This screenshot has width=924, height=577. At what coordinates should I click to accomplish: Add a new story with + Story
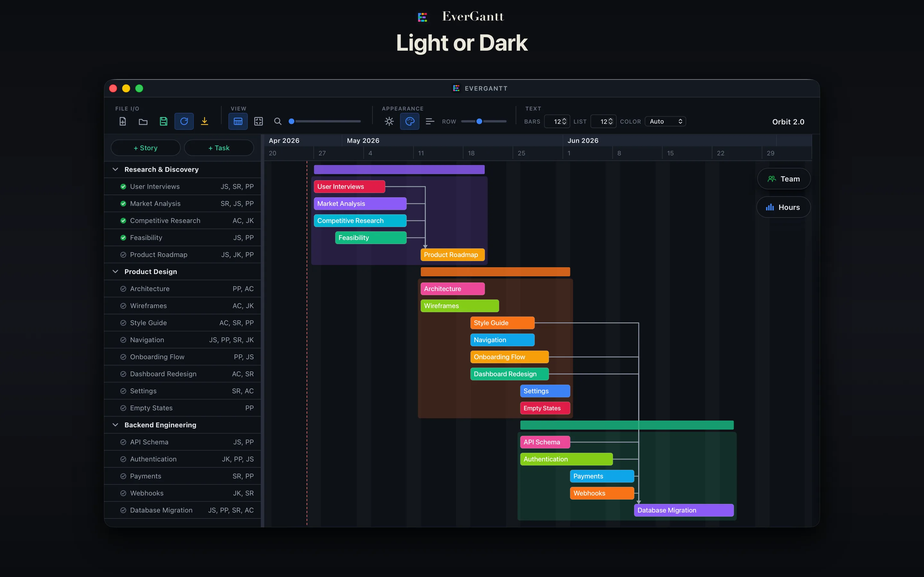pos(145,148)
